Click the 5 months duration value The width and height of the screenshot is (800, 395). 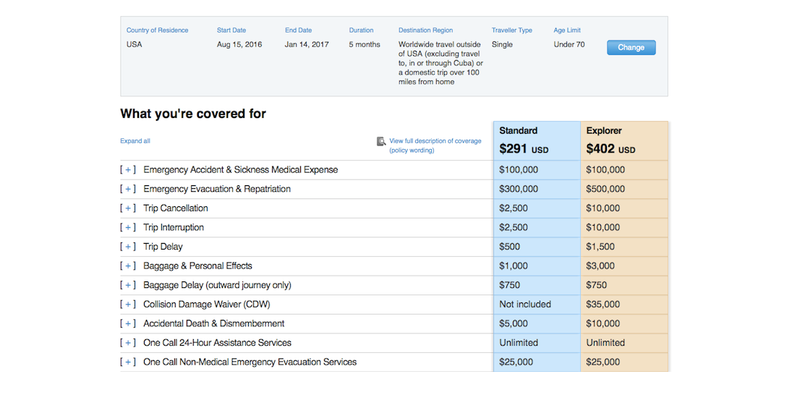click(364, 44)
